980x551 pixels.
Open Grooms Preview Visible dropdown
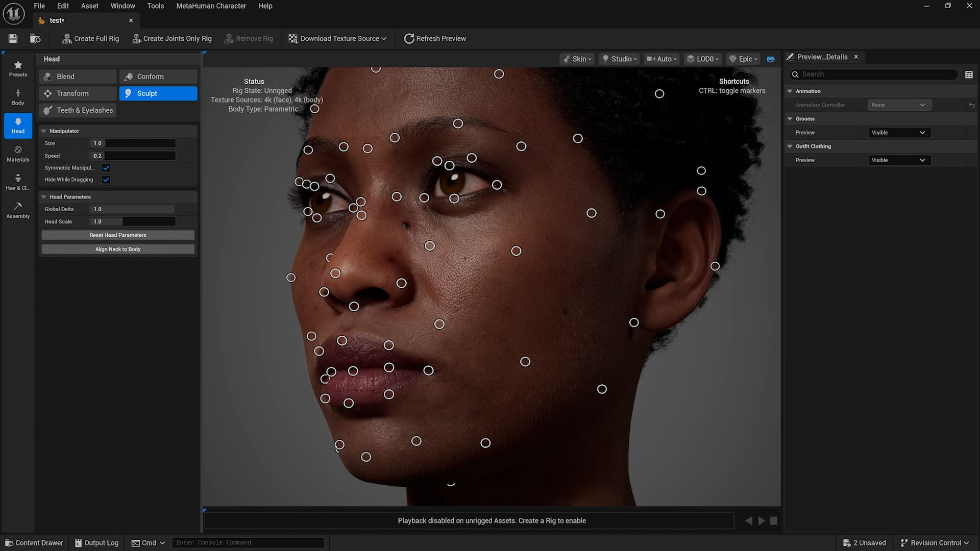click(899, 133)
